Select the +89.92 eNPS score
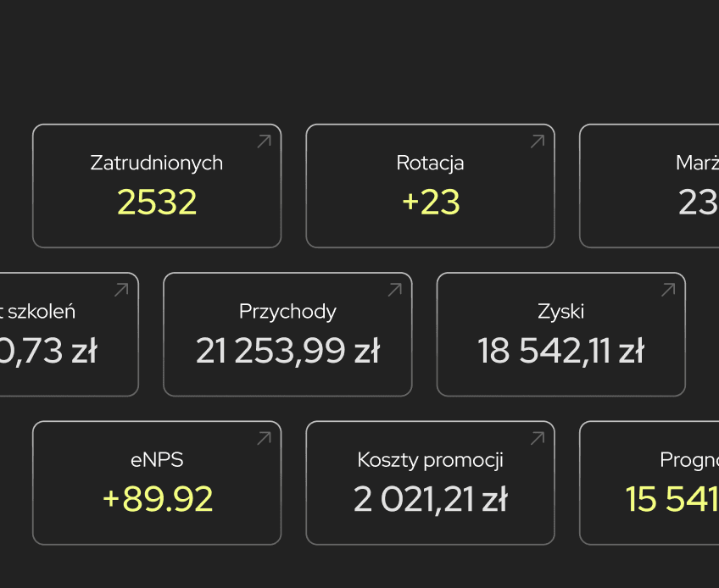 157,499
